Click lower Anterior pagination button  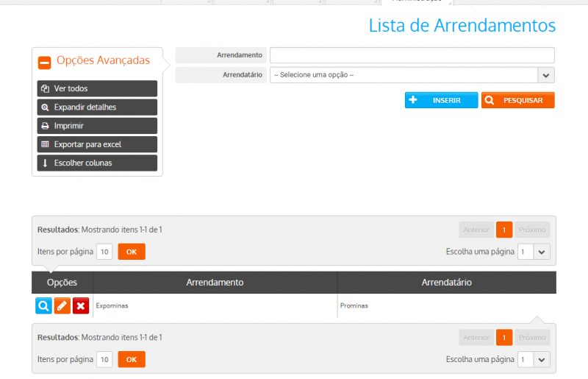coord(476,338)
